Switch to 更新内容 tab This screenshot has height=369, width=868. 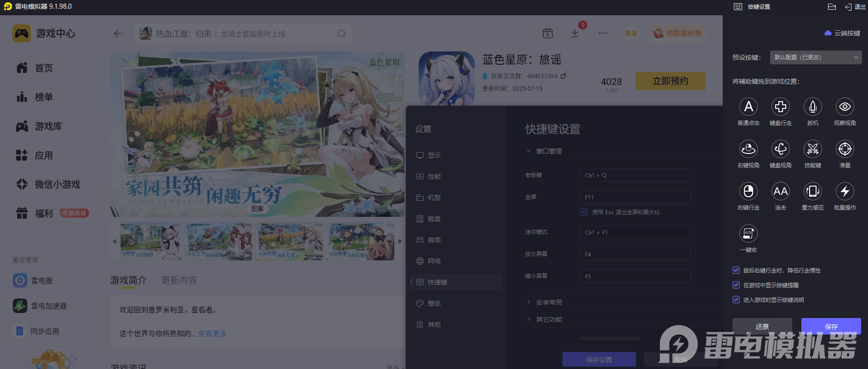(179, 280)
